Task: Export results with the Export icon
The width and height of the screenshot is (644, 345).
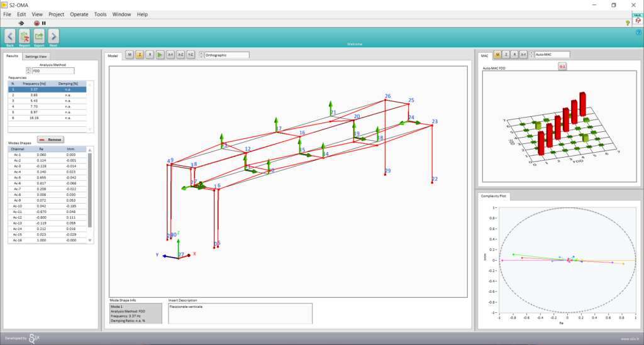Action: tap(39, 36)
